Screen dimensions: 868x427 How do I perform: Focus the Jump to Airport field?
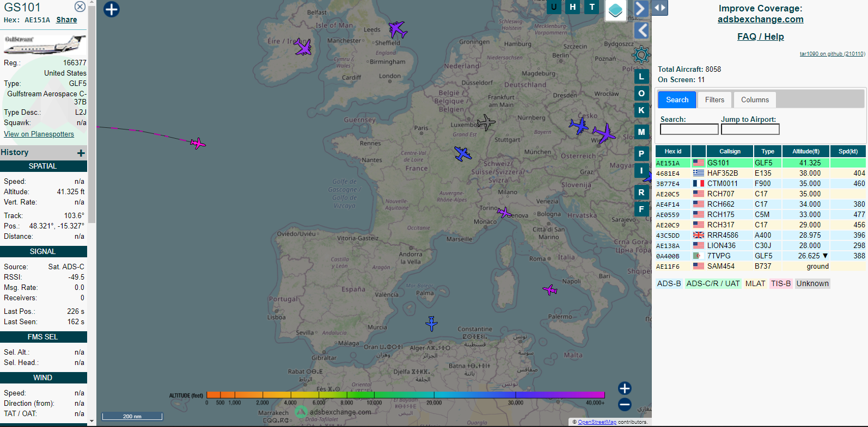[750, 129]
